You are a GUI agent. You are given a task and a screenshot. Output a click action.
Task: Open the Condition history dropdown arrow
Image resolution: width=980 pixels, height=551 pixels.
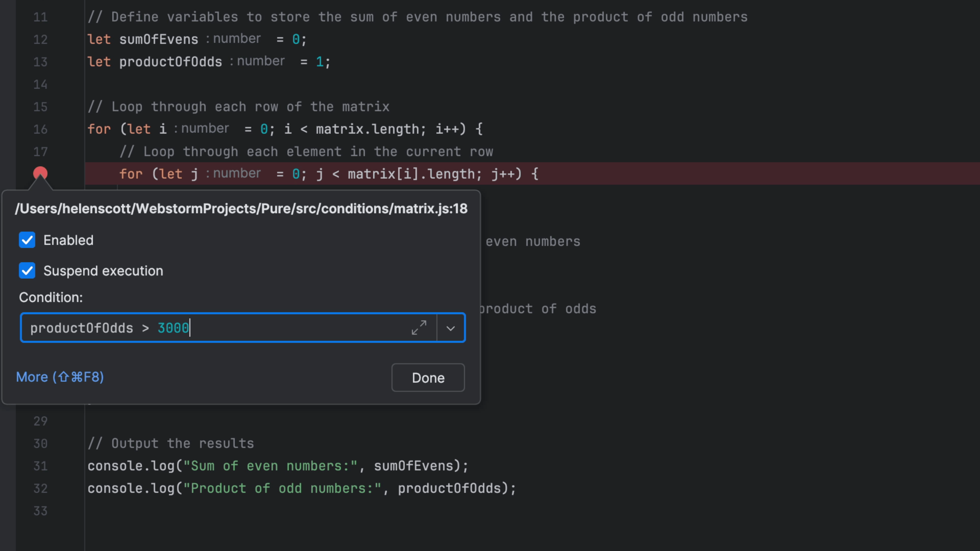coord(450,328)
